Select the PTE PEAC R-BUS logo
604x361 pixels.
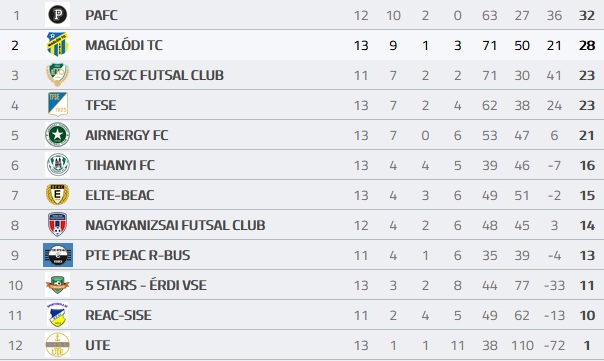(x=58, y=255)
